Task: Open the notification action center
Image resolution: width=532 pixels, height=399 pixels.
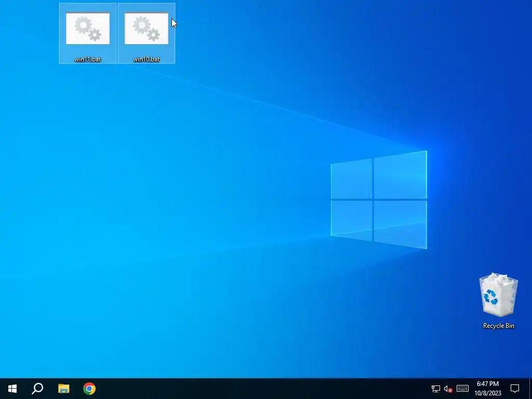Action: click(x=515, y=389)
